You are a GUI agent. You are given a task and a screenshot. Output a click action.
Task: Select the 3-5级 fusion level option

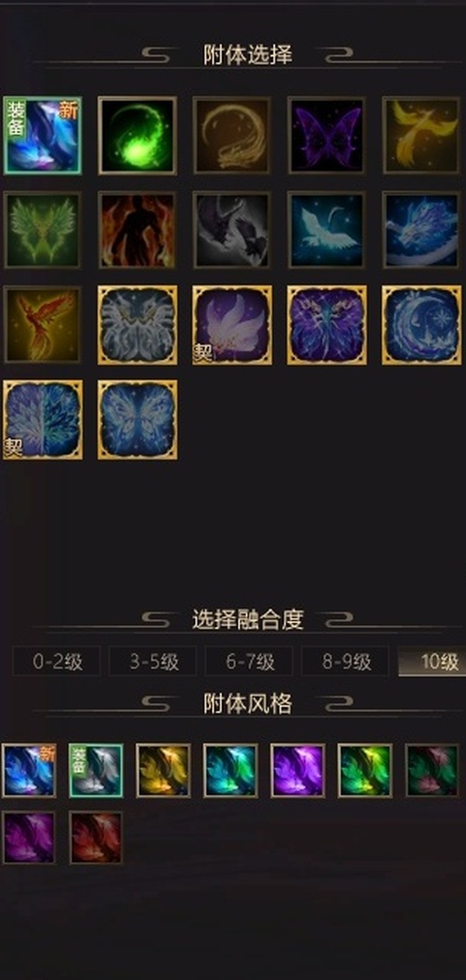click(x=153, y=662)
